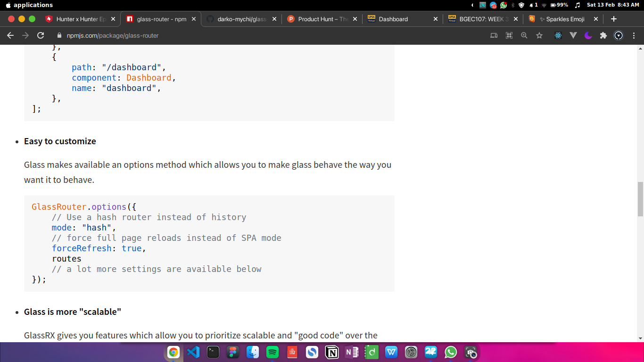Open the zoom magnifier icon in address bar
This screenshot has height=362, width=644.
pyautogui.click(x=524, y=35)
